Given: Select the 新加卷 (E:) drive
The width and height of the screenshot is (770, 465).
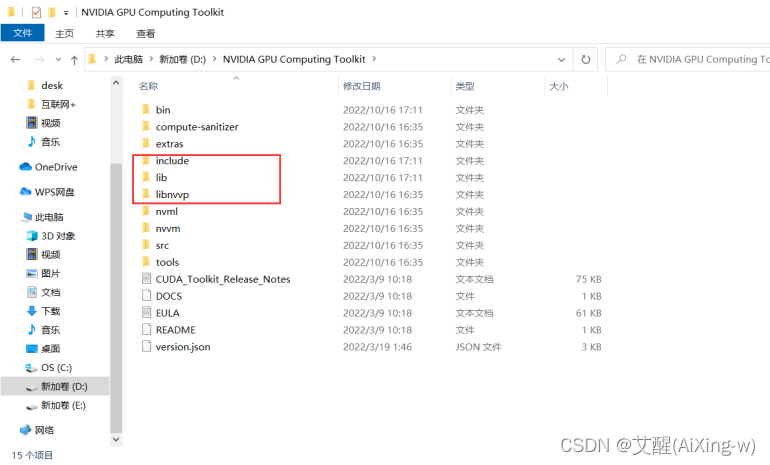Looking at the screenshot, I should [x=56, y=405].
